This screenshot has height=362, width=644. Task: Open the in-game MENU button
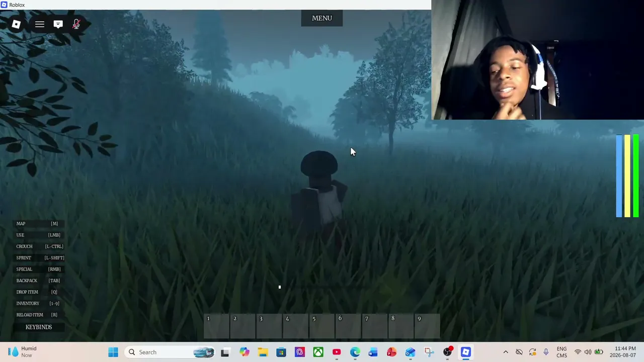(322, 18)
